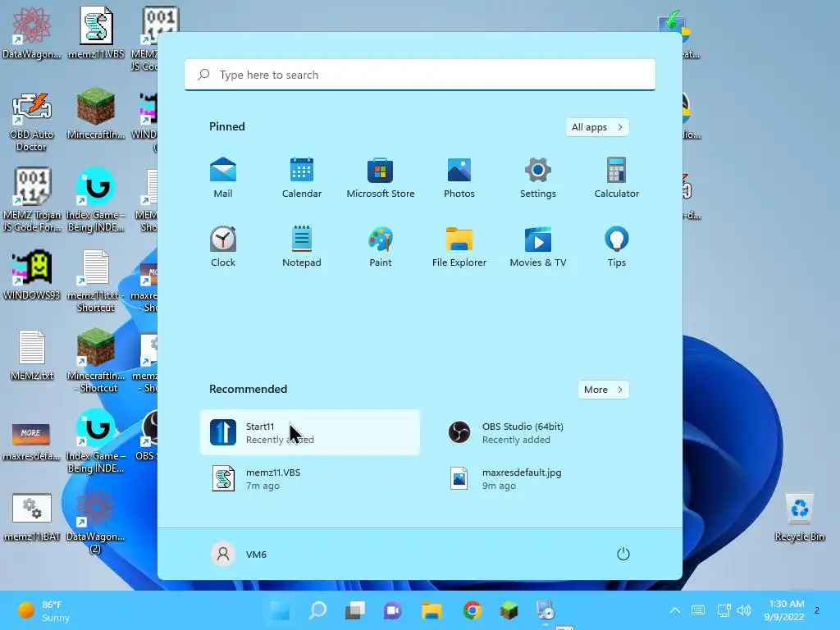Click the volume speaker tray icon
The height and width of the screenshot is (630, 840).
tap(743, 610)
